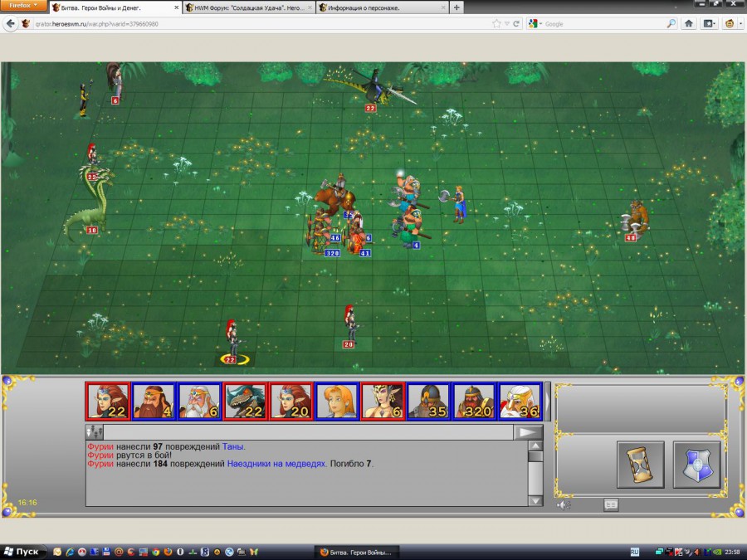
Task: Open the search engine selector dropdown
Action: click(535, 24)
